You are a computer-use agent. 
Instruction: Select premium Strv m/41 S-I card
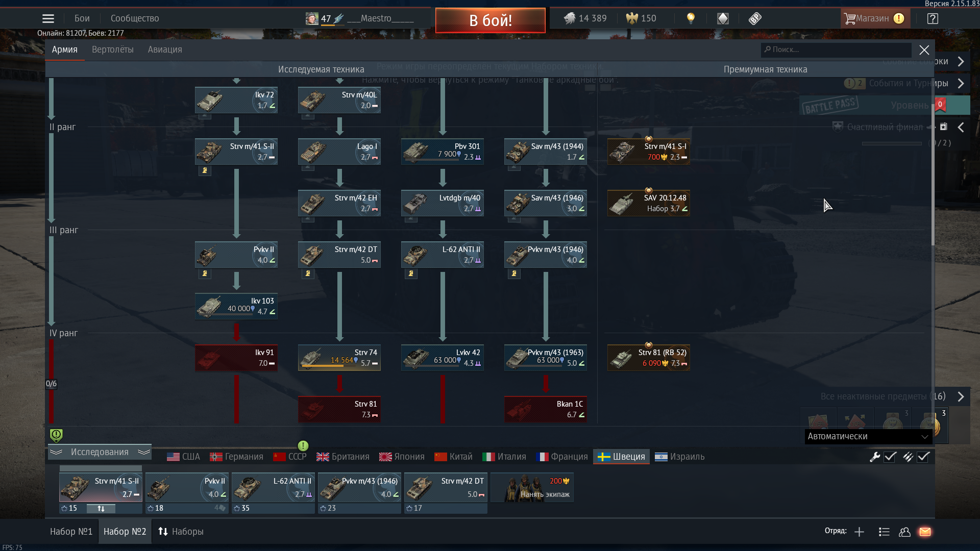coord(649,152)
